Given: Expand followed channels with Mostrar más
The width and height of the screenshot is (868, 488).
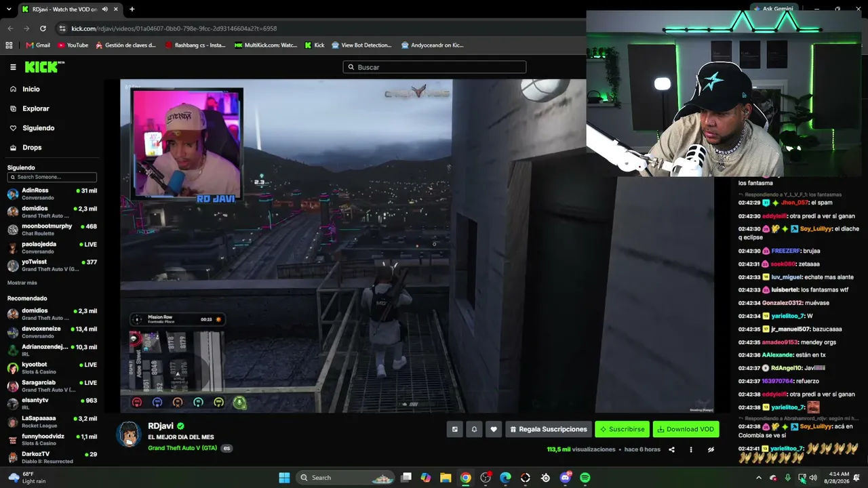Looking at the screenshot, I should pos(22,283).
